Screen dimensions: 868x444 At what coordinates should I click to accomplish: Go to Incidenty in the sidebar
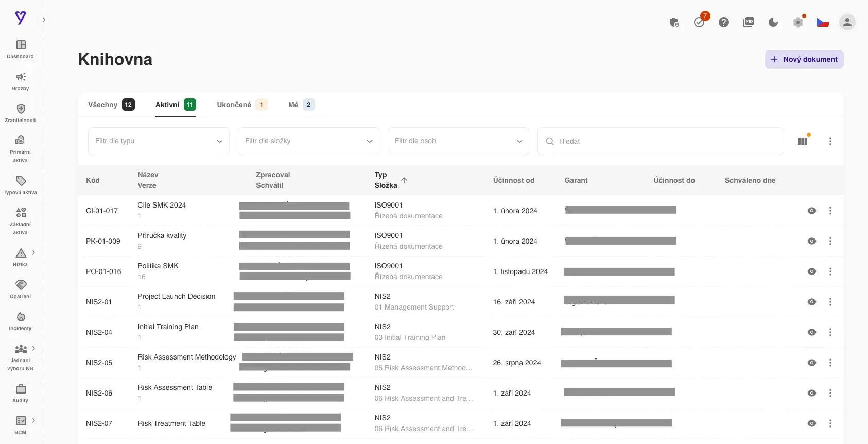click(x=21, y=321)
